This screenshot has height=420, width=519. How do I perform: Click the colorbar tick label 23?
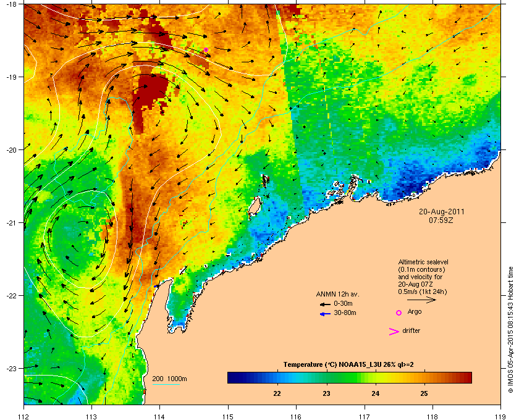326,393
